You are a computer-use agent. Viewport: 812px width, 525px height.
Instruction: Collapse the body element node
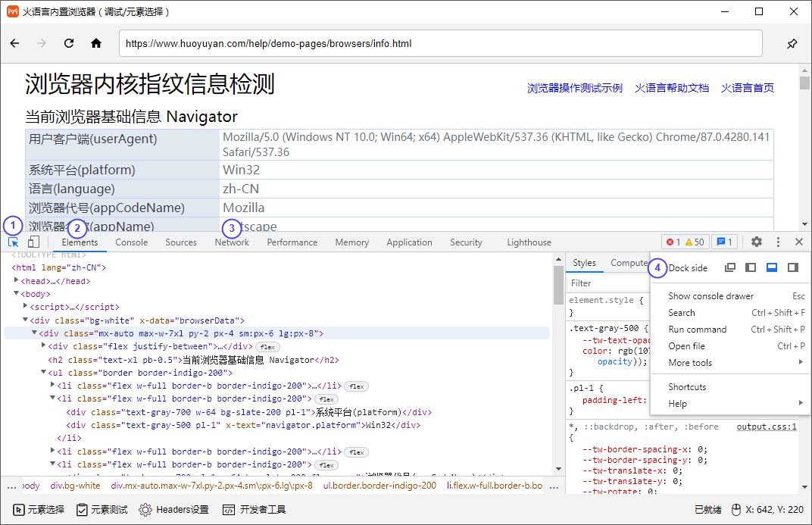tap(16, 294)
